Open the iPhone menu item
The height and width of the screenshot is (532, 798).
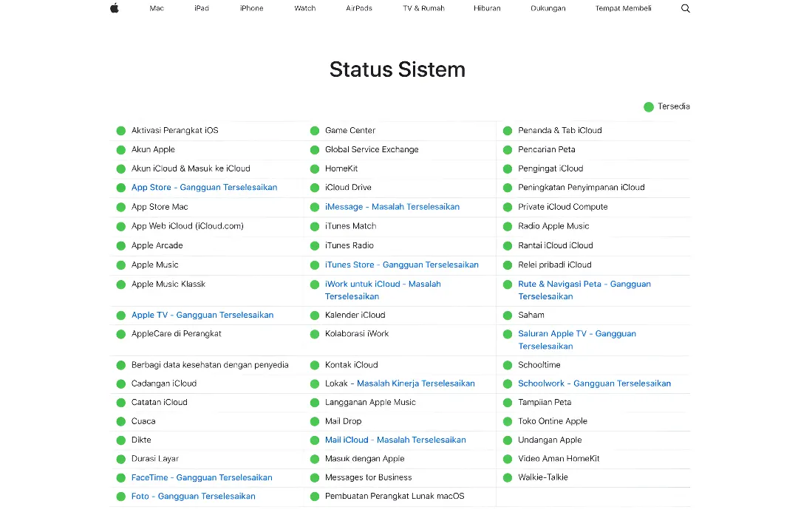pos(251,8)
